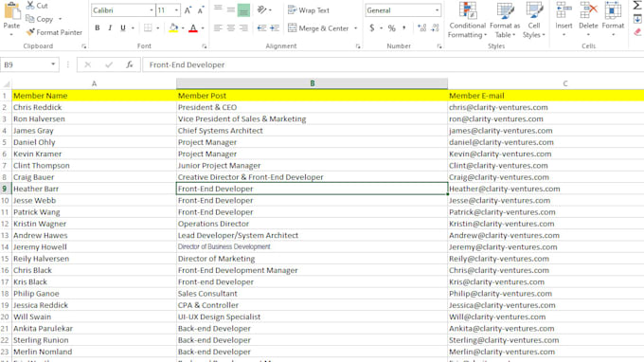Select cell President & CEO
This screenshot has width=644, height=362.
(x=312, y=107)
